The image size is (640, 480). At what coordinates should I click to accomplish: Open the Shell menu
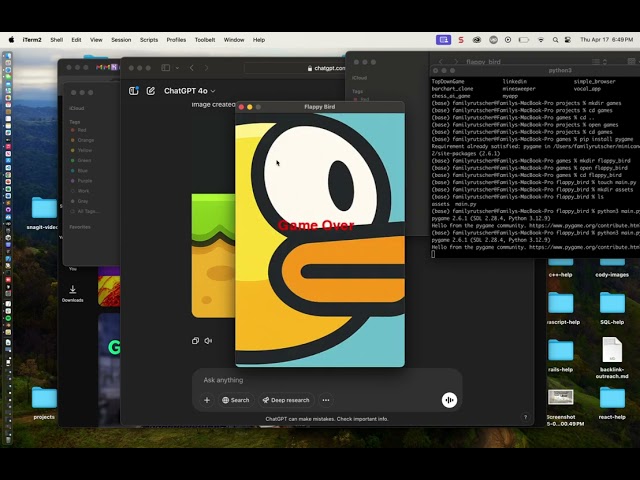click(x=56, y=40)
